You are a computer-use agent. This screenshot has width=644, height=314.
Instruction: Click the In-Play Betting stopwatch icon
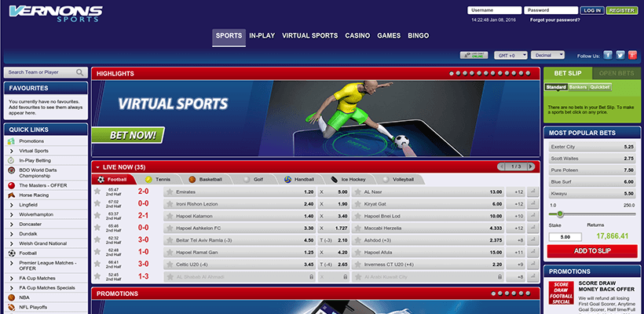(12, 160)
